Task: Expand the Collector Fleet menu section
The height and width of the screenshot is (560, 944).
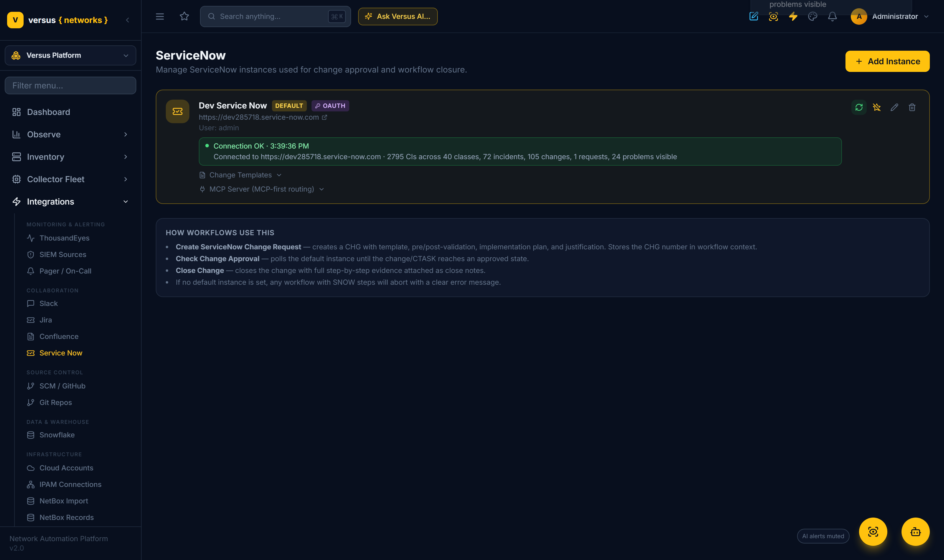Action: (x=71, y=179)
